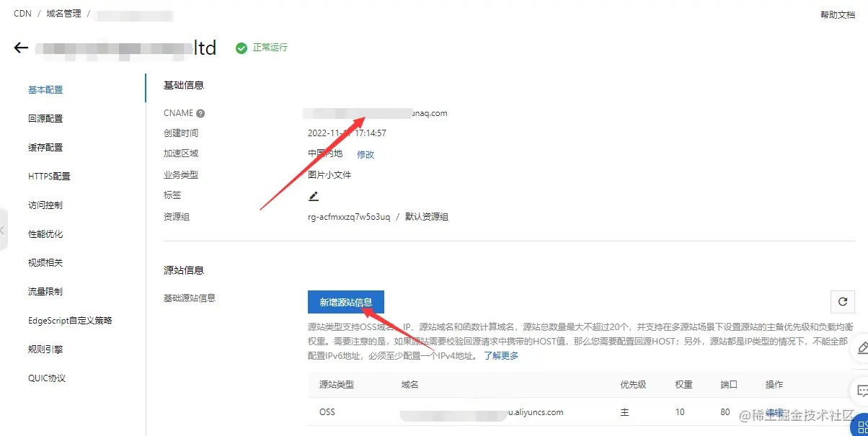Click the 端口 column header

coord(729,385)
